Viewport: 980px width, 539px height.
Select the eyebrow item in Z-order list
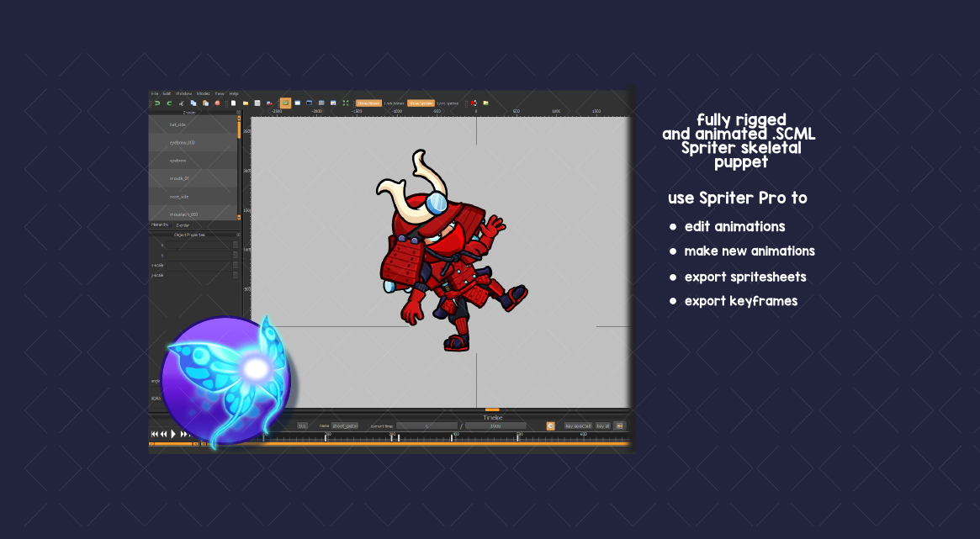[x=193, y=161]
